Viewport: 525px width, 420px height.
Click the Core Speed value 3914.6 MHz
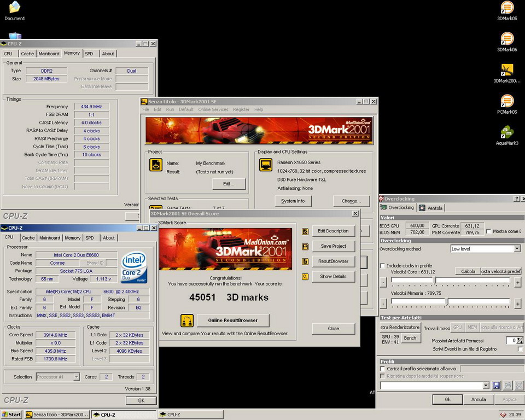click(55, 335)
